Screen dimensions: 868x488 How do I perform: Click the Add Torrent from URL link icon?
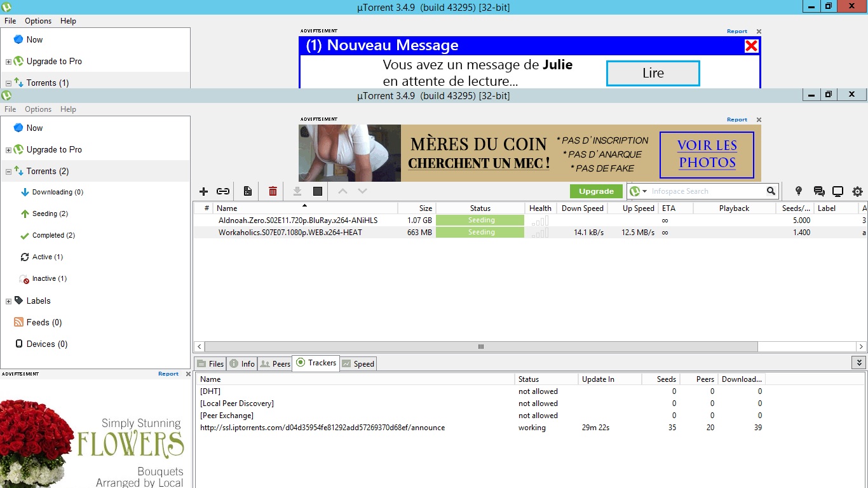click(x=223, y=191)
